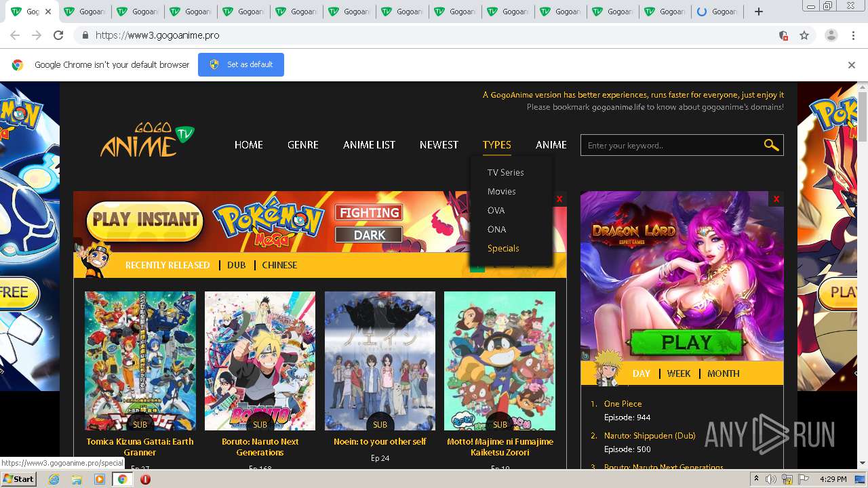Screen dimensions: 868x488
Task: Bookmark this page with the star icon
Action: click(x=804, y=35)
